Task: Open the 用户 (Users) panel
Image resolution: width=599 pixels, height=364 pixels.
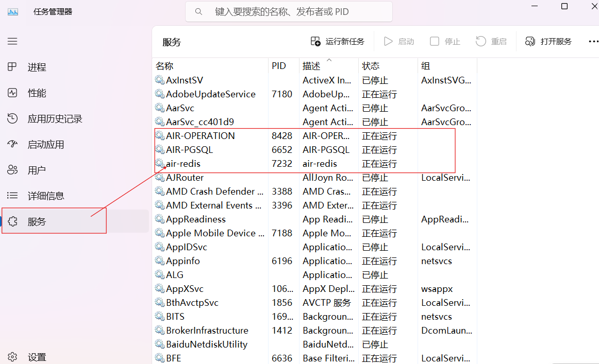Action: tap(12, 170)
